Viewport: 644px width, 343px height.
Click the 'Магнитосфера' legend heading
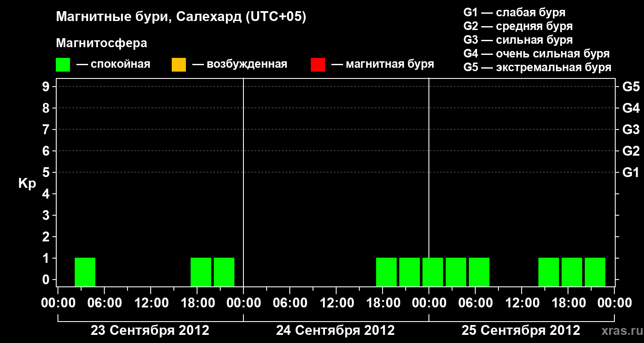coord(102,43)
